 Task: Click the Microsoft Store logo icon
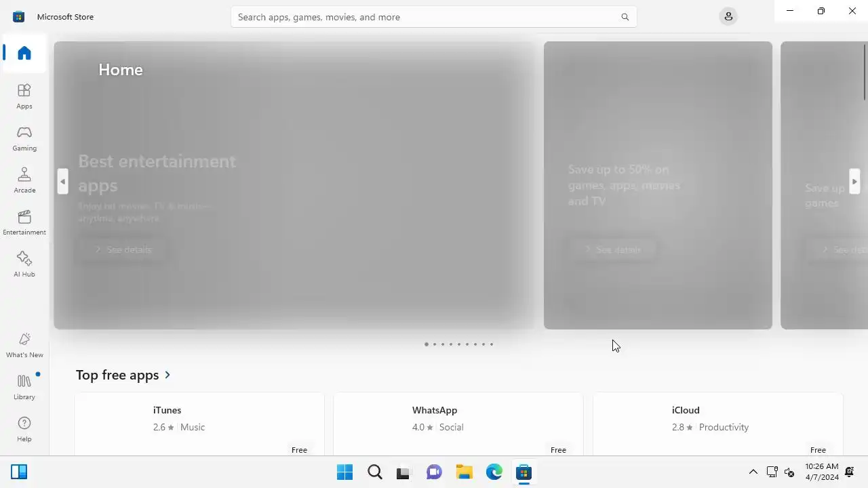pos(19,16)
